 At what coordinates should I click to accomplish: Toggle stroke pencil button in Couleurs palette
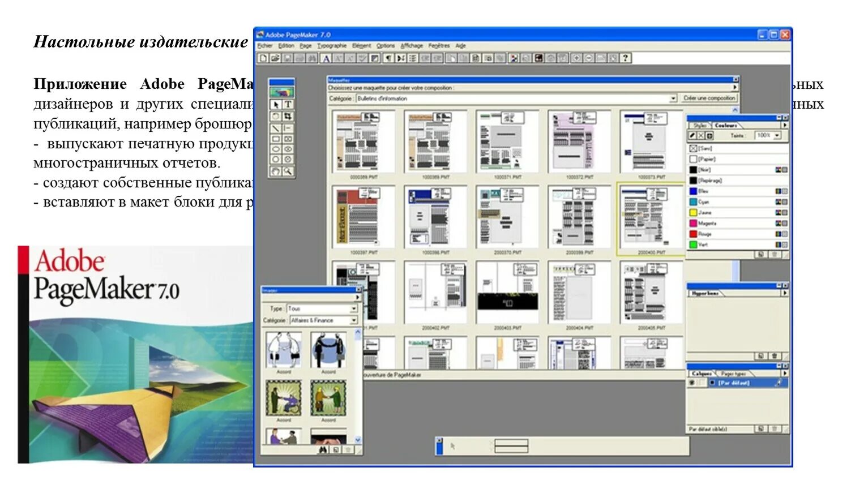[x=692, y=136]
